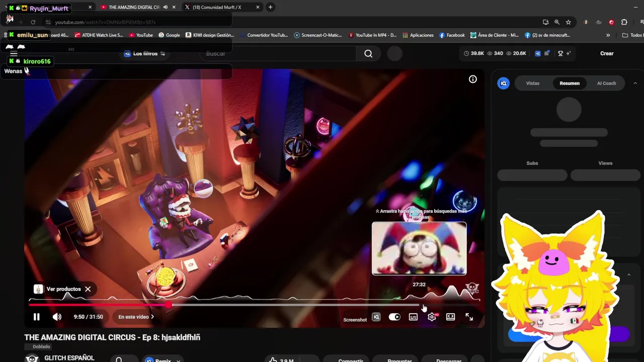The width and height of the screenshot is (644, 362).
Task: Open the 'Google' bookmark
Action: (169, 35)
